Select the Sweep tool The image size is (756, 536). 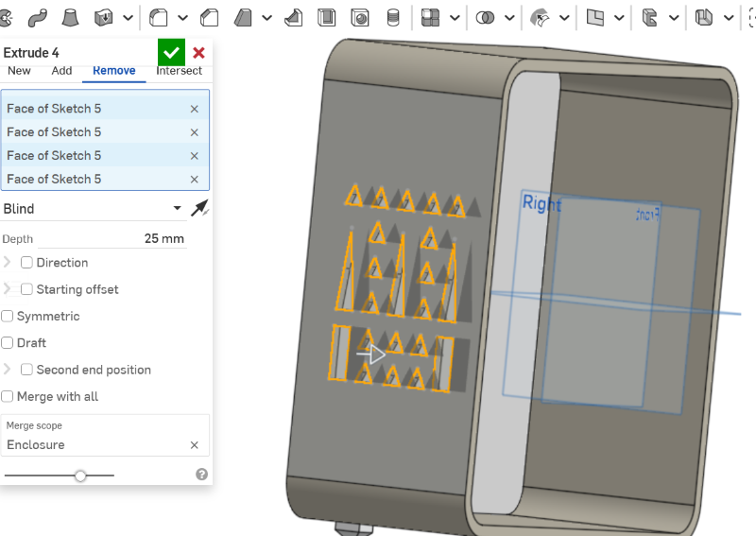point(38,18)
